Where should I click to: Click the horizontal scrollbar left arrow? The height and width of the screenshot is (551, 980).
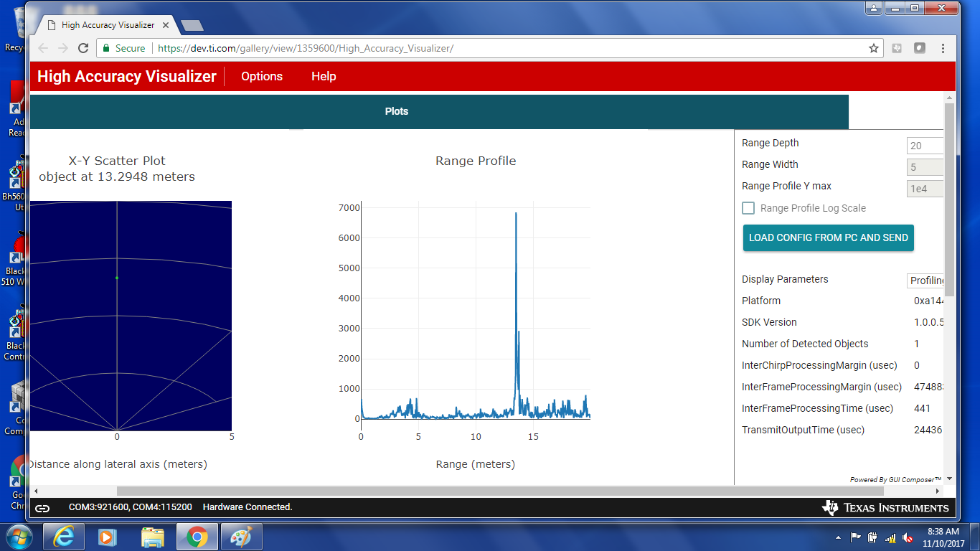click(36, 491)
